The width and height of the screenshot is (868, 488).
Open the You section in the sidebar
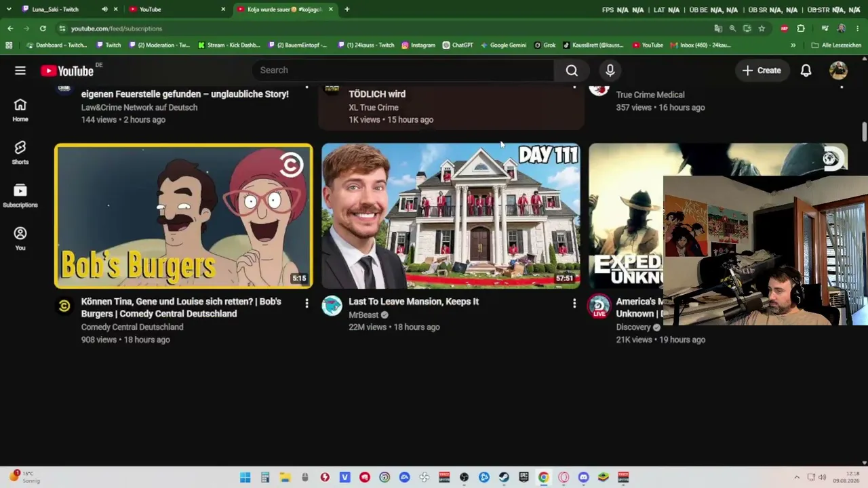pyautogui.click(x=20, y=239)
